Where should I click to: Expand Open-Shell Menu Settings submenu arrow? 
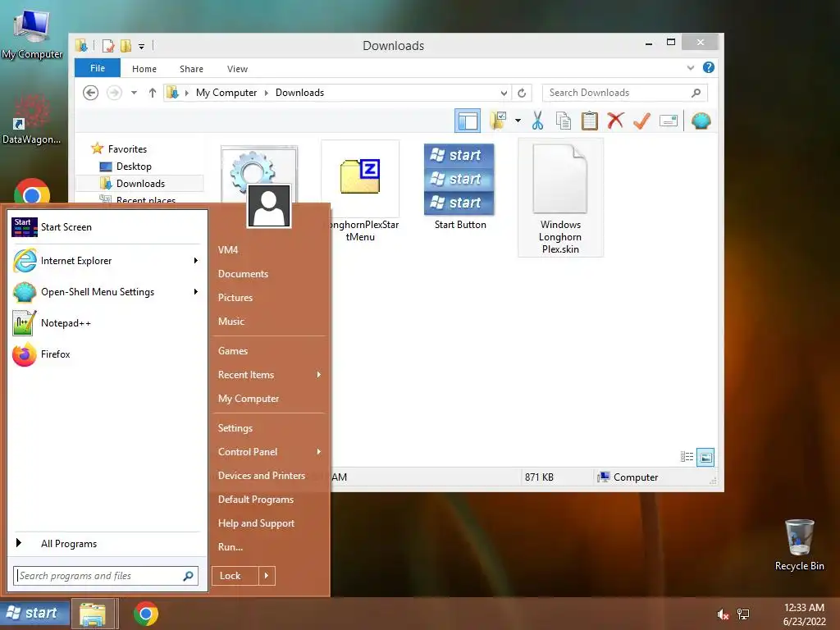click(x=196, y=292)
